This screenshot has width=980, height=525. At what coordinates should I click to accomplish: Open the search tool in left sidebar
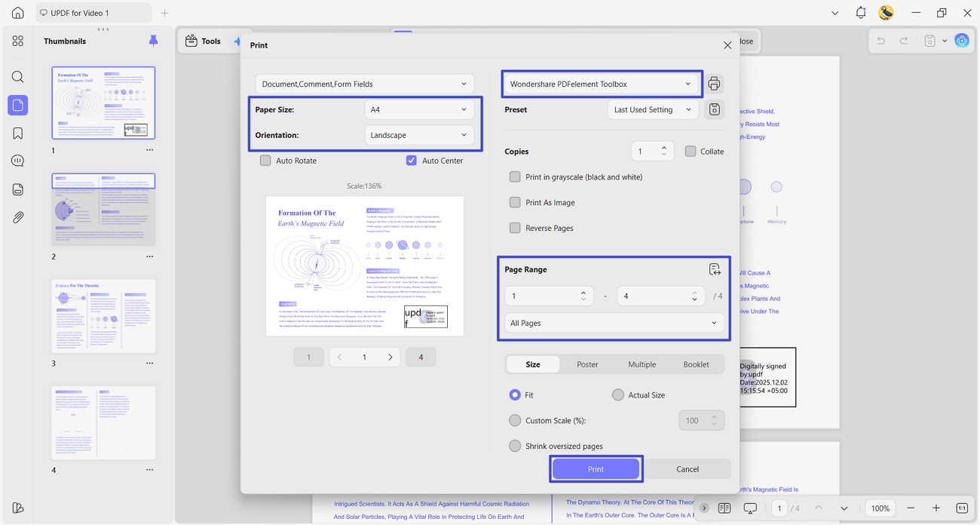click(17, 77)
